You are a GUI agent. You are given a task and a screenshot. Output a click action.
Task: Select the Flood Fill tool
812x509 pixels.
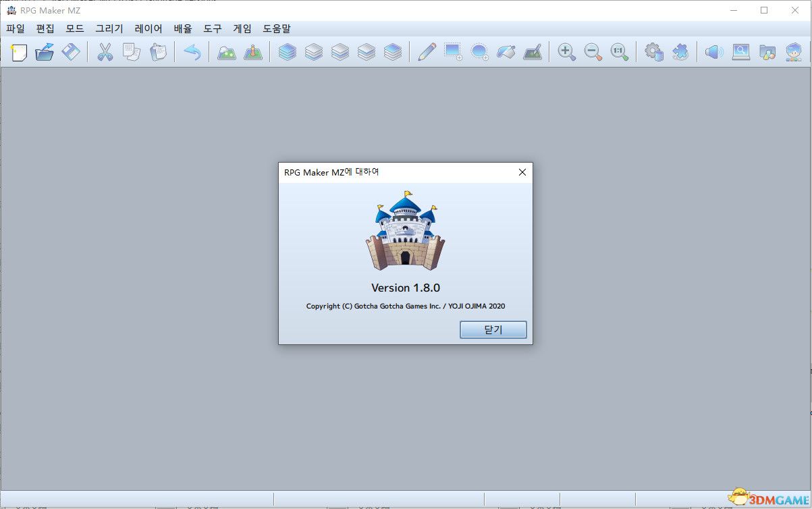pyautogui.click(x=506, y=52)
